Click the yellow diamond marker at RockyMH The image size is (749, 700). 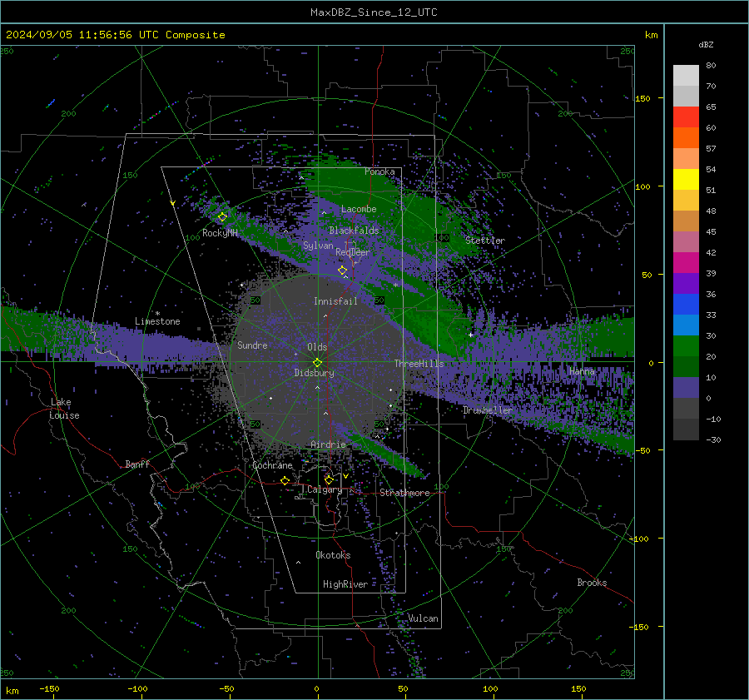pyautogui.click(x=222, y=217)
